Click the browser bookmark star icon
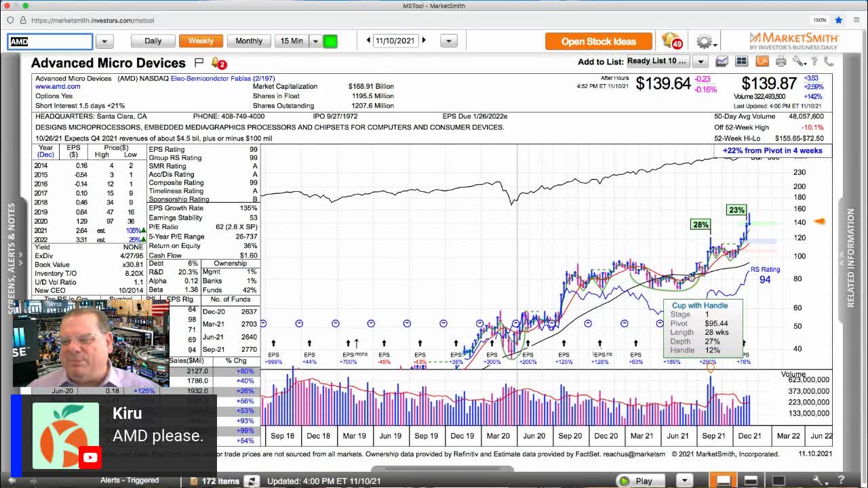 [x=839, y=20]
